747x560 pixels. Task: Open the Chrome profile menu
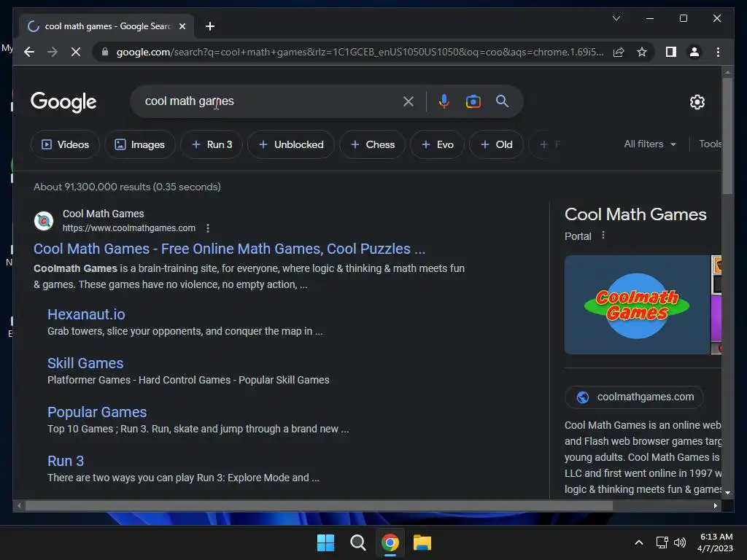(x=694, y=52)
